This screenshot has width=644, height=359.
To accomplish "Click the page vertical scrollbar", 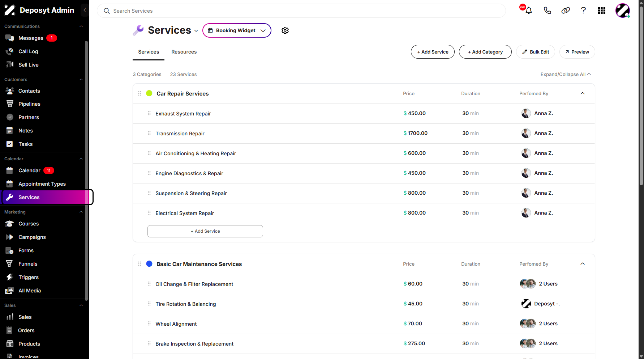I will (641, 96).
